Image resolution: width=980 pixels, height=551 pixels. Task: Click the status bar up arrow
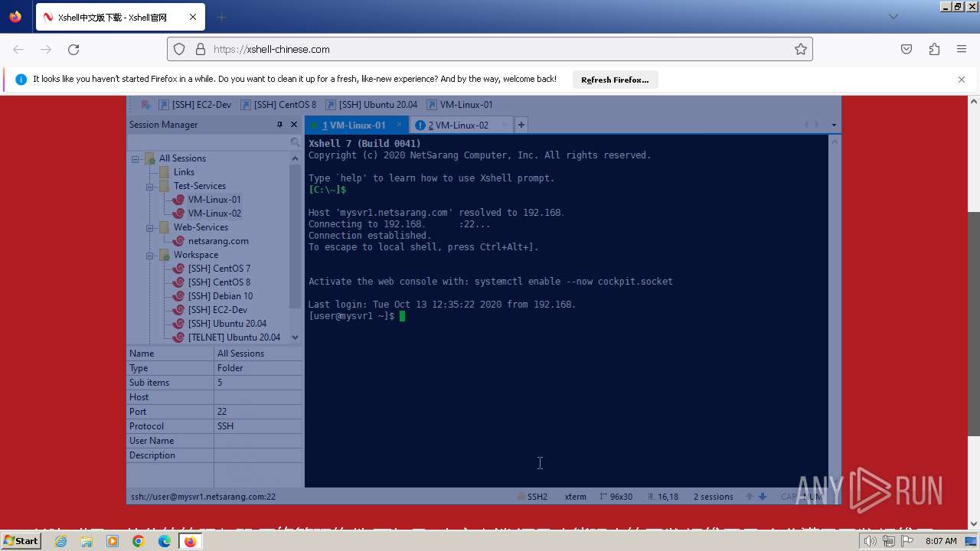[x=750, y=497]
